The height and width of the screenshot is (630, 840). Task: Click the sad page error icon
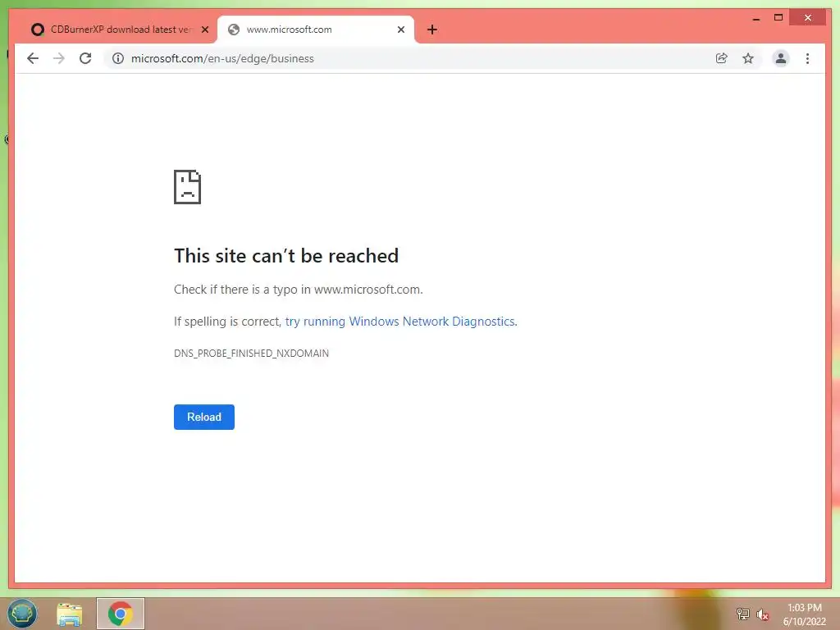point(188,187)
